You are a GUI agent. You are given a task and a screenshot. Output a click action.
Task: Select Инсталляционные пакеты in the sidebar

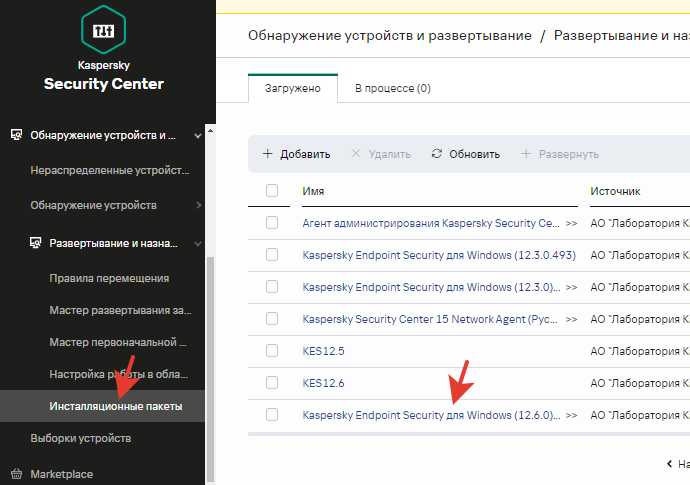click(103, 406)
